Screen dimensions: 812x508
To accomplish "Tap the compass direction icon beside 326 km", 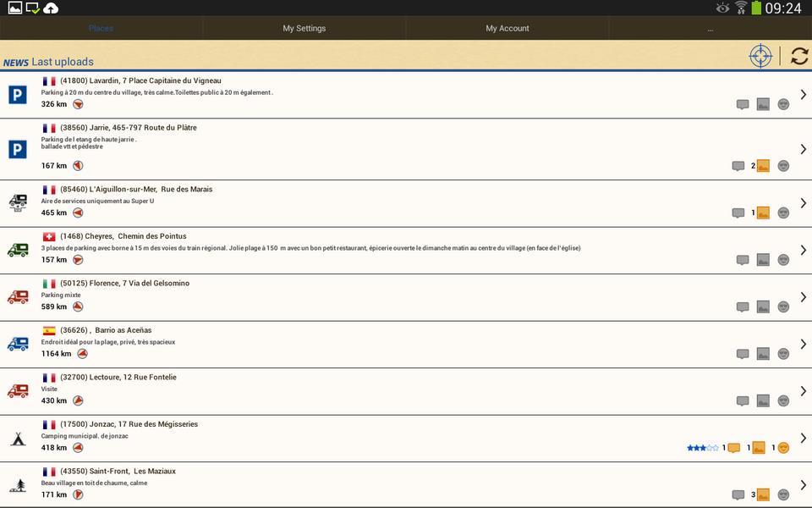I will coord(78,104).
